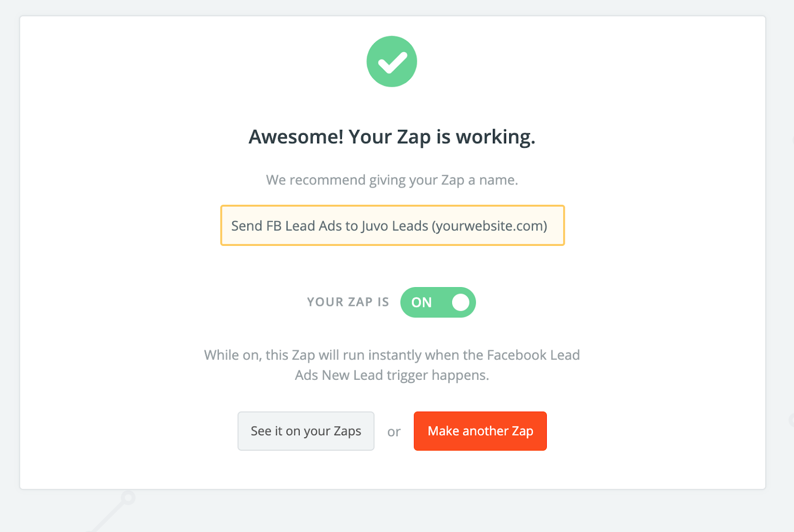Viewport: 794px width, 532px height.
Task: Click the green checkmark success icon
Action: pyautogui.click(x=392, y=61)
